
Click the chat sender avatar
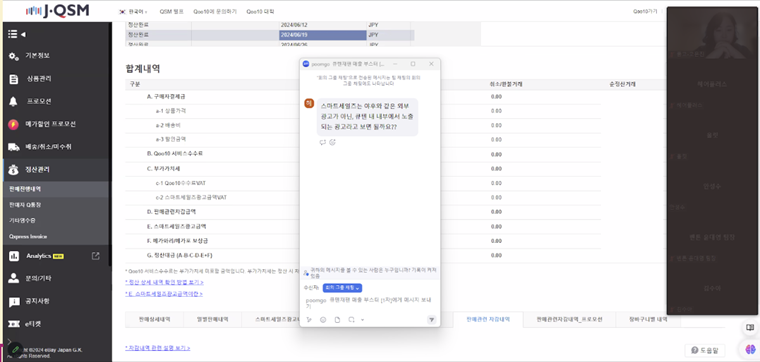point(309,103)
